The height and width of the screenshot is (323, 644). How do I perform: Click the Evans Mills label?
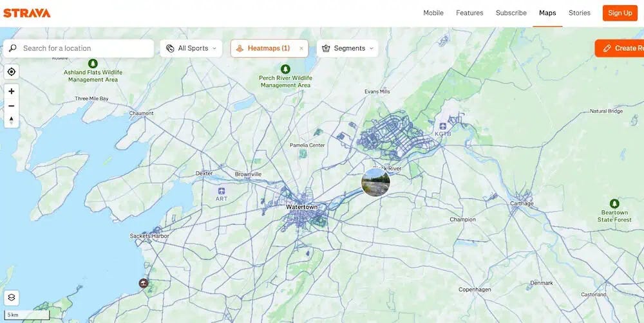pos(377,91)
